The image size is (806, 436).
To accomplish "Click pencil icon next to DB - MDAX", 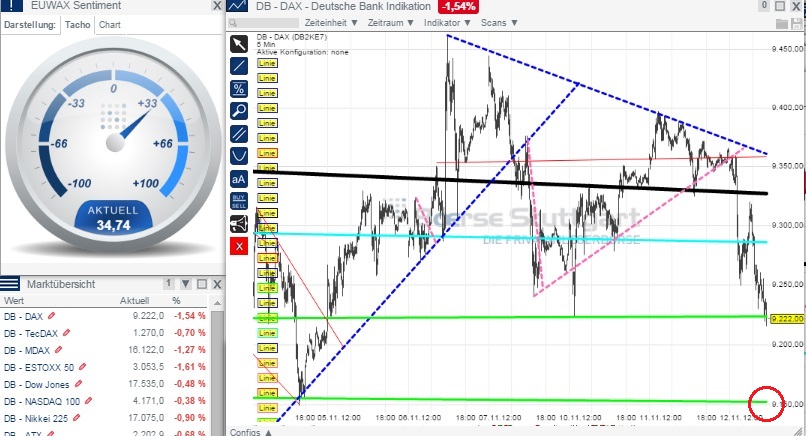I will 58,350.
